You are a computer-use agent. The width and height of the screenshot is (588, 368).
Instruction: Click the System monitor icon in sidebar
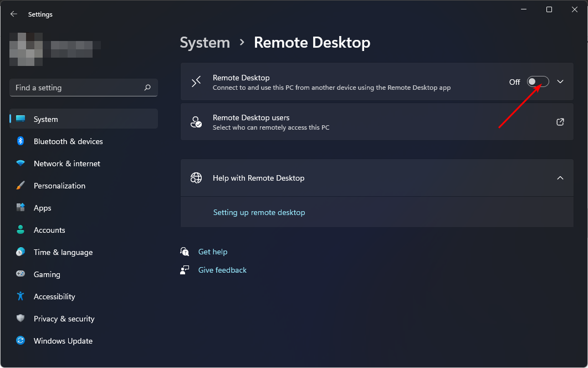click(21, 119)
